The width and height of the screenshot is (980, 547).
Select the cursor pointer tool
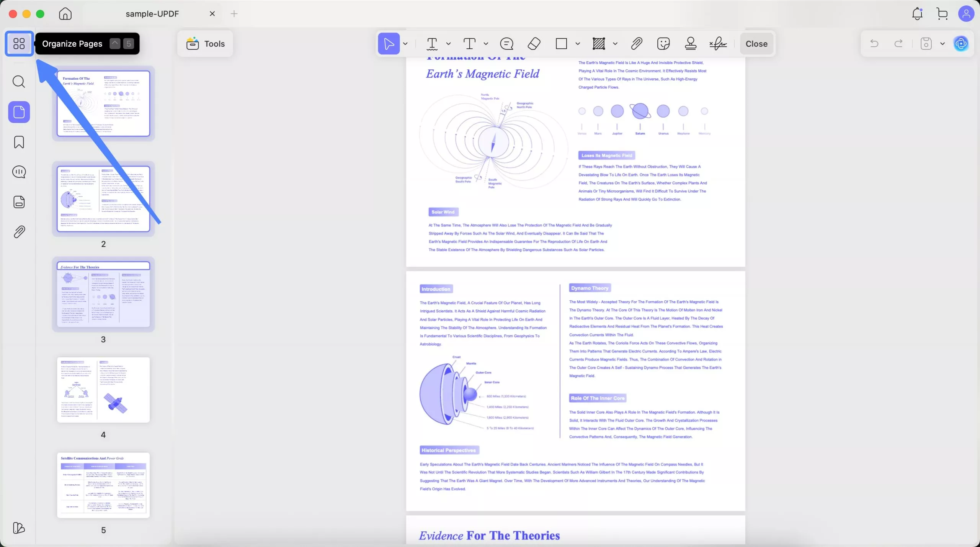tap(389, 44)
